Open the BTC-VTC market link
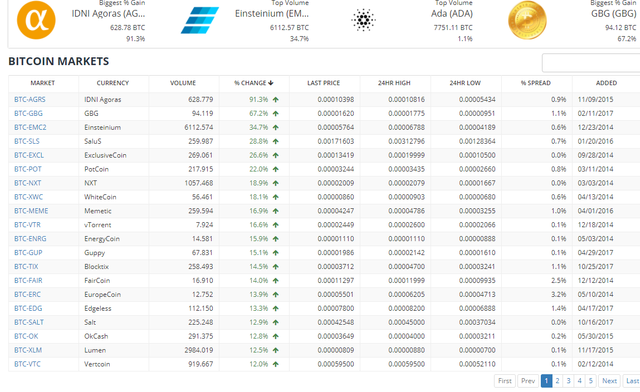The width and height of the screenshot is (640, 392). tap(27, 364)
